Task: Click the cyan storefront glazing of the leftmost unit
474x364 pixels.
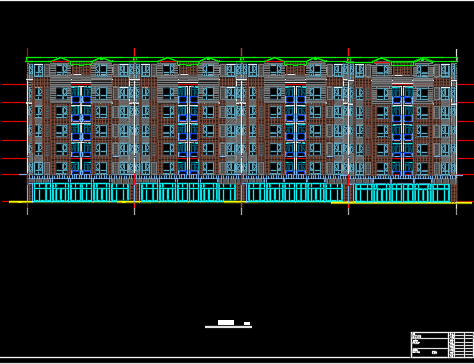Action: pyautogui.click(x=81, y=192)
